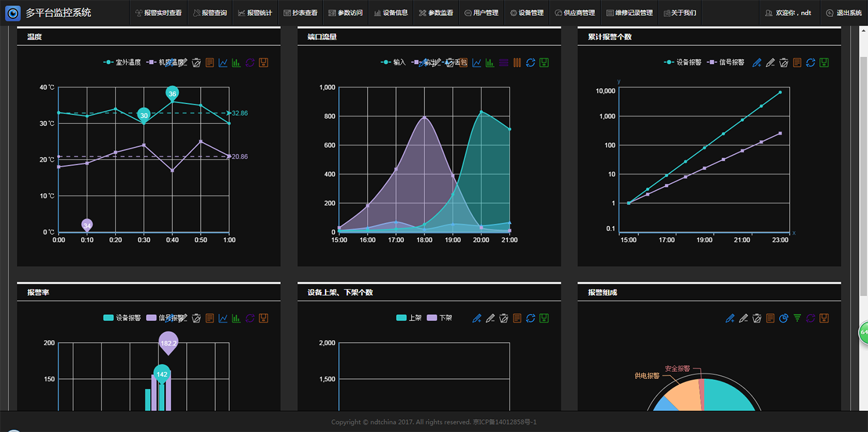Switch 报警率 chart to bar type
The width and height of the screenshot is (868, 432).
(x=236, y=318)
